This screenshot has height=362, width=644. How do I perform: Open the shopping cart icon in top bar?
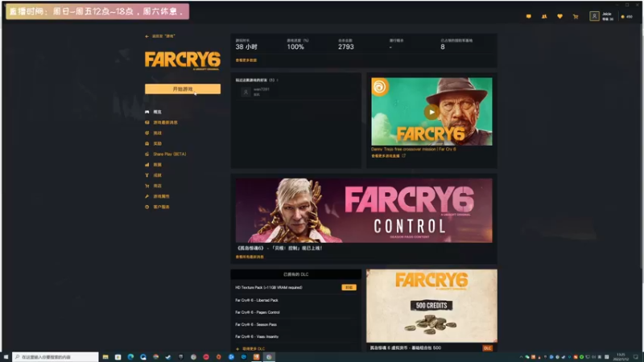(576, 16)
